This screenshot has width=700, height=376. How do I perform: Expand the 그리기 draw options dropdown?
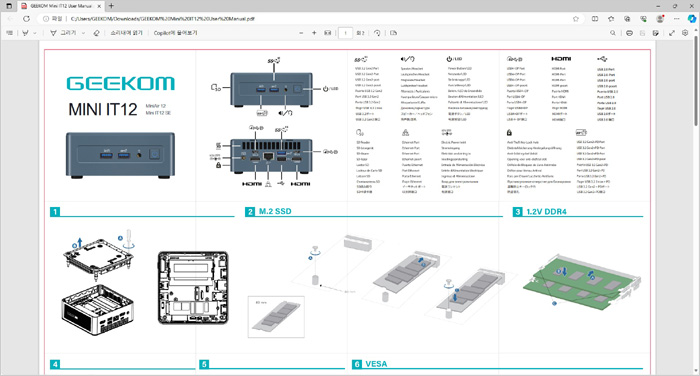[x=83, y=33]
